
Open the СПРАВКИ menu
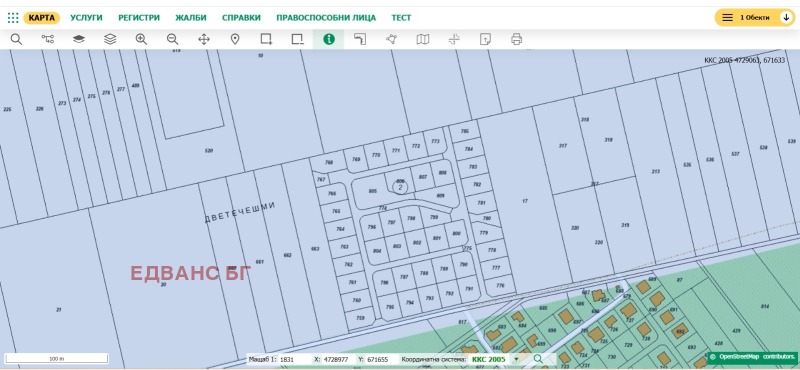pos(241,18)
